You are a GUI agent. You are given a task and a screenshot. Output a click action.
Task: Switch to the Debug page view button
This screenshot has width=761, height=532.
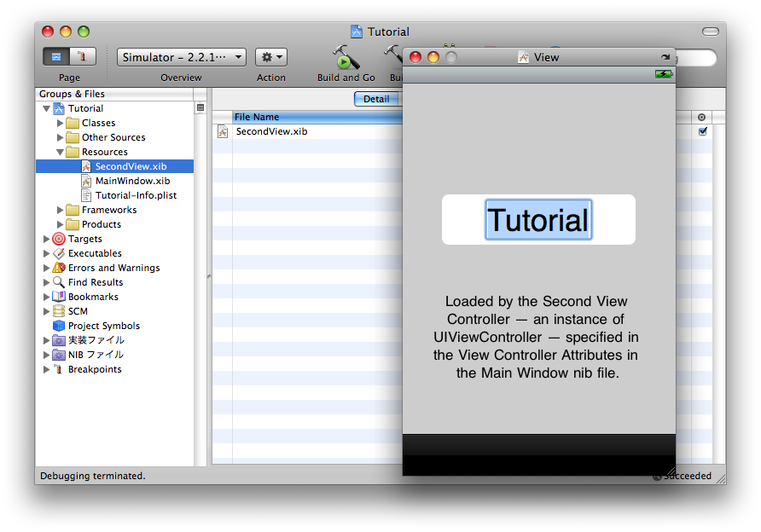click(83, 57)
